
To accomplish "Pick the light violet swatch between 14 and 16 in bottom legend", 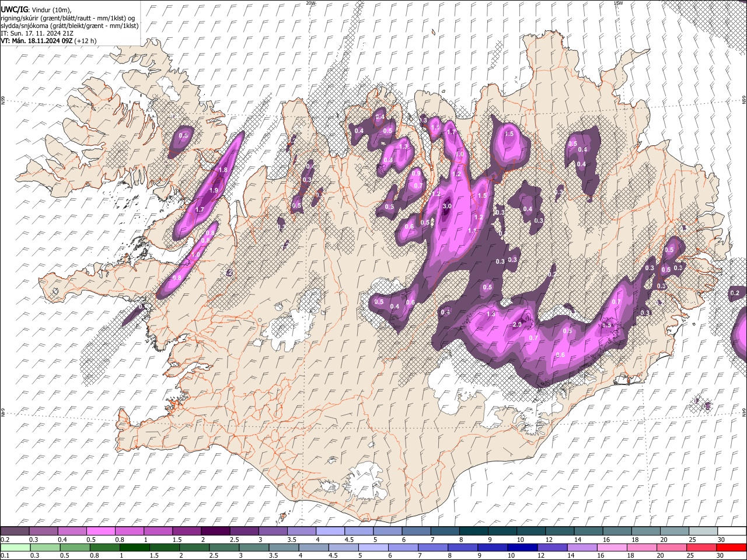I will tap(583, 547).
